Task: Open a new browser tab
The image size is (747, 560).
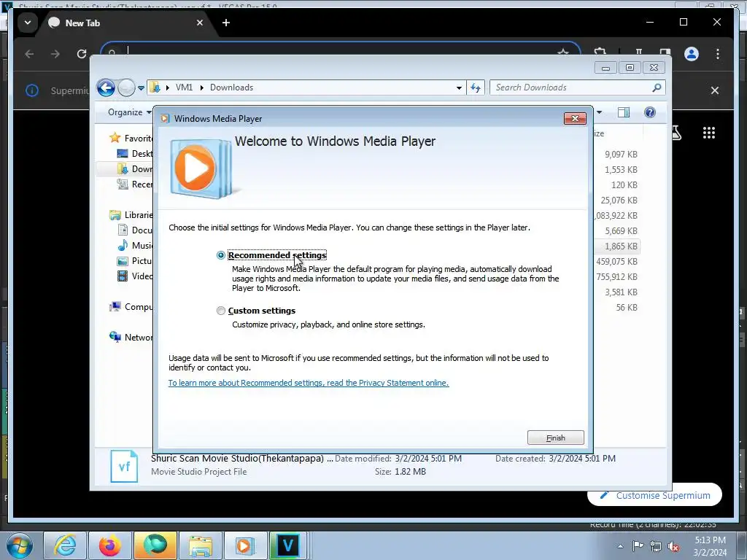Action: point(226,23)
